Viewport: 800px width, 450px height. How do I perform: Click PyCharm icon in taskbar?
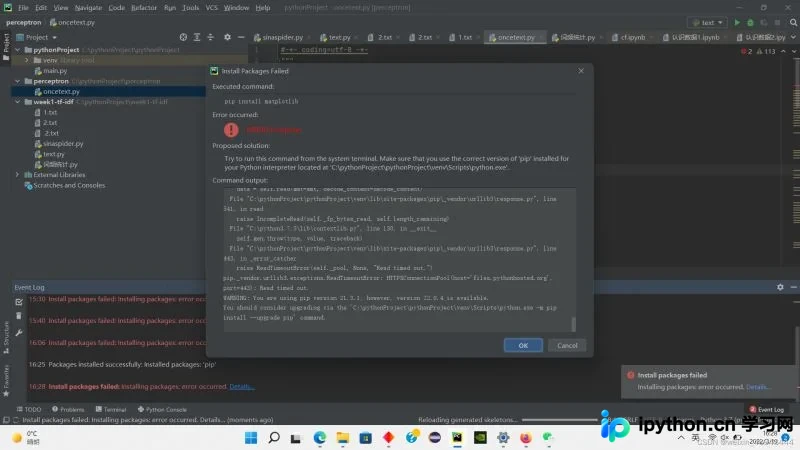[457, 438]
